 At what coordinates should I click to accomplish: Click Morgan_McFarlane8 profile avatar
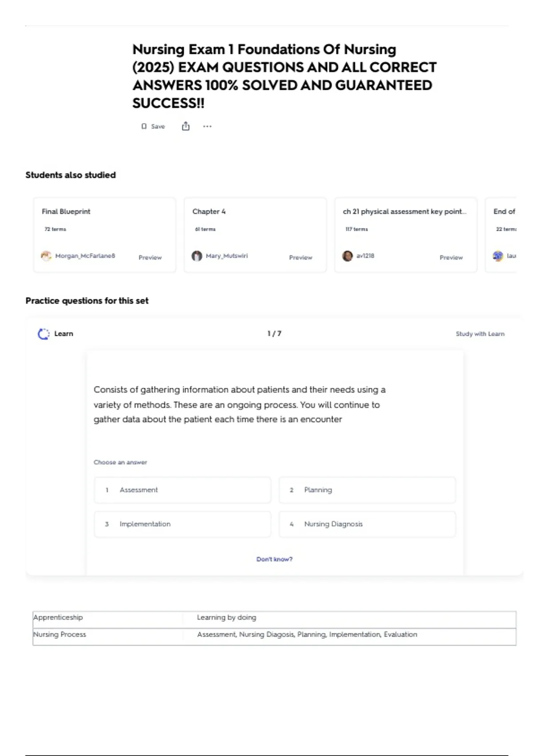(46, 256)
